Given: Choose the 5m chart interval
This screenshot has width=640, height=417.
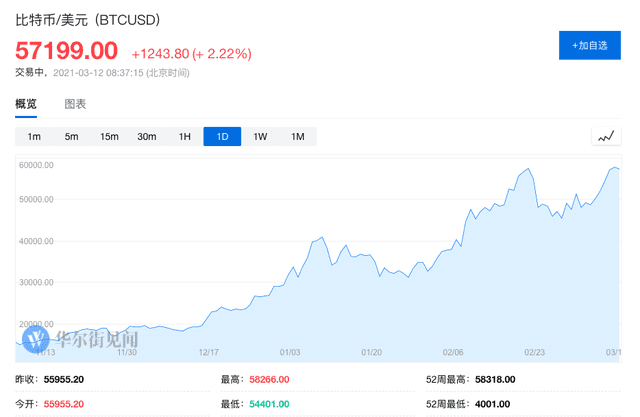Looking at the screenshot, I should [71, 136].
